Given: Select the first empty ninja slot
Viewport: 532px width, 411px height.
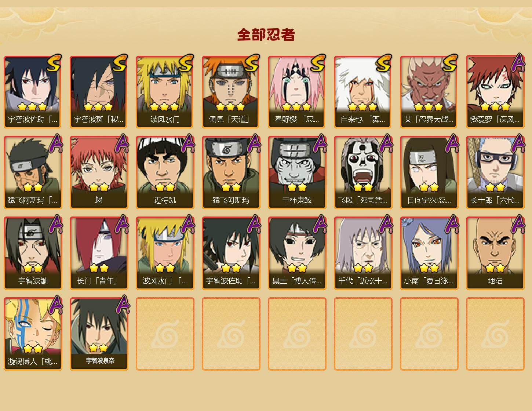Looking at the screenshot, I should pos(165,334).
